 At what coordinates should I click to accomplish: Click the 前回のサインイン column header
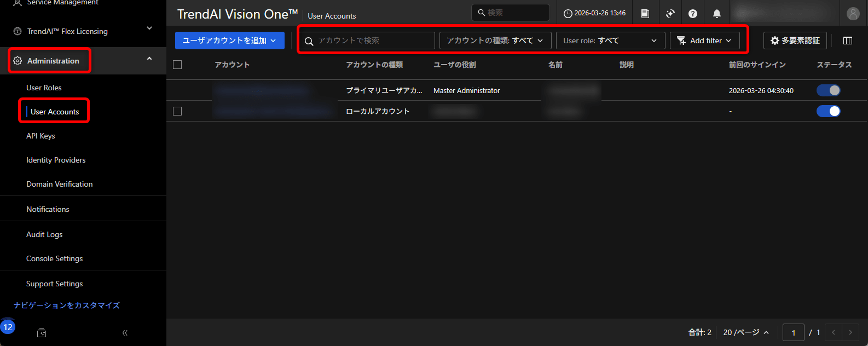(x=757, y=65)
